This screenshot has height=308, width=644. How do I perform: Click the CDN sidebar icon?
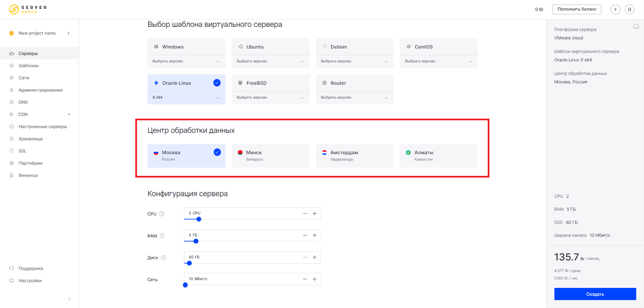(x=11, y=114)
